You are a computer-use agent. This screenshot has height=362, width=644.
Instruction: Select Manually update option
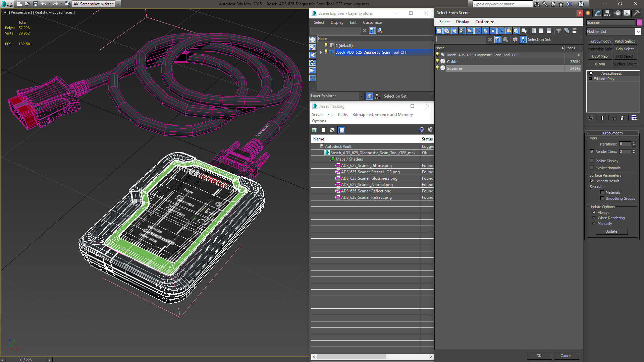pos(594,224)
